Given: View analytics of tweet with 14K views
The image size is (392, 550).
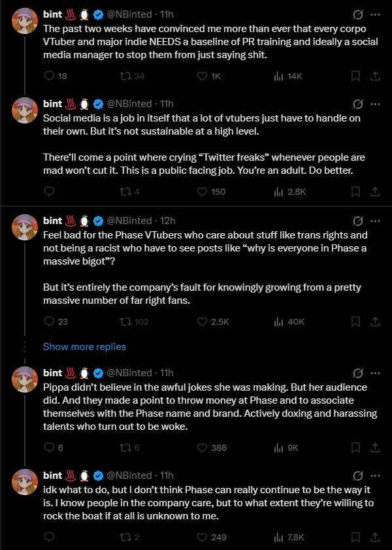Looking at the screenshot, I should 287,76.
